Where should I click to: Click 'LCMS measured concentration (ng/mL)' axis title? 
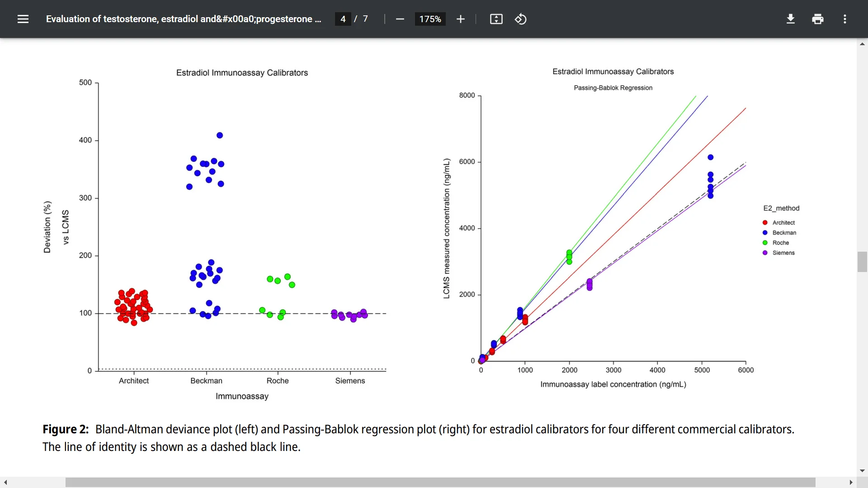click(447, 228)
